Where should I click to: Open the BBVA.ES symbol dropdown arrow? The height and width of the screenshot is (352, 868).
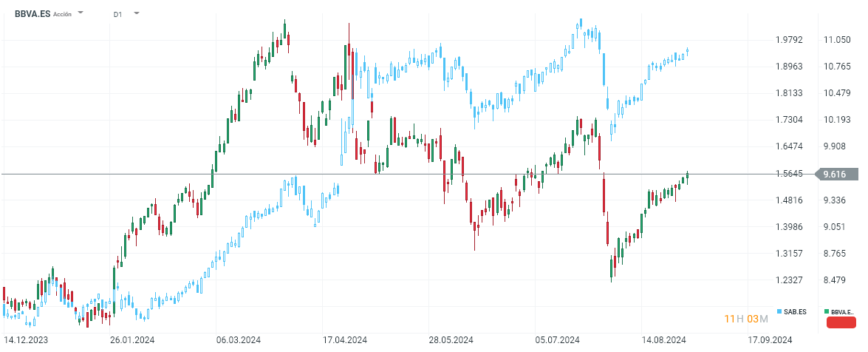pyautogui.click(x=81, y=13)
